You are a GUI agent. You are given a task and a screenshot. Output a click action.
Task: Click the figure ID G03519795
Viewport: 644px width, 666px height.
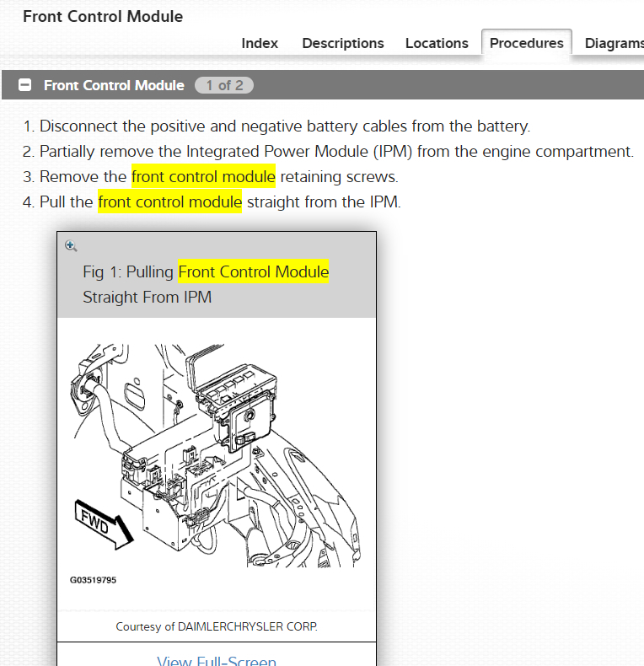(93, 580)
